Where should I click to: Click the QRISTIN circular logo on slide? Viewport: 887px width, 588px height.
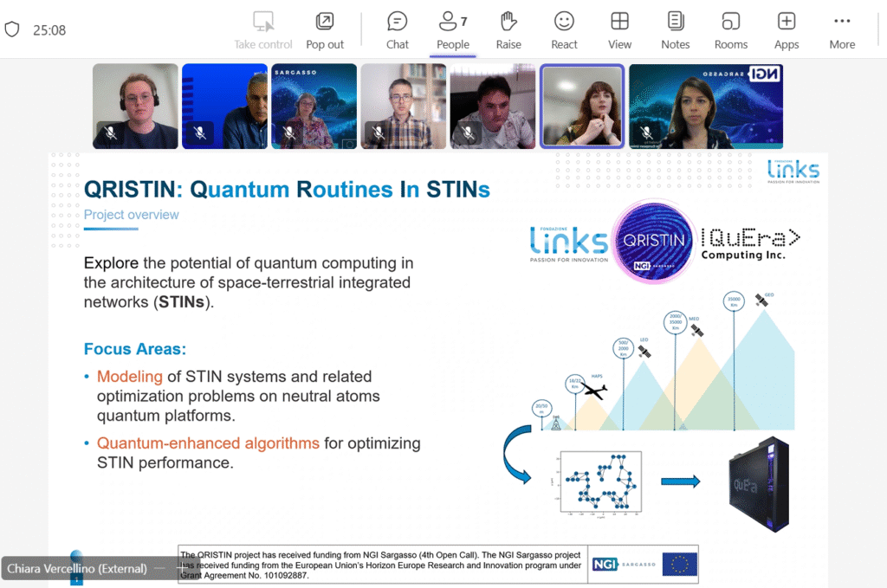click(654, 241)
